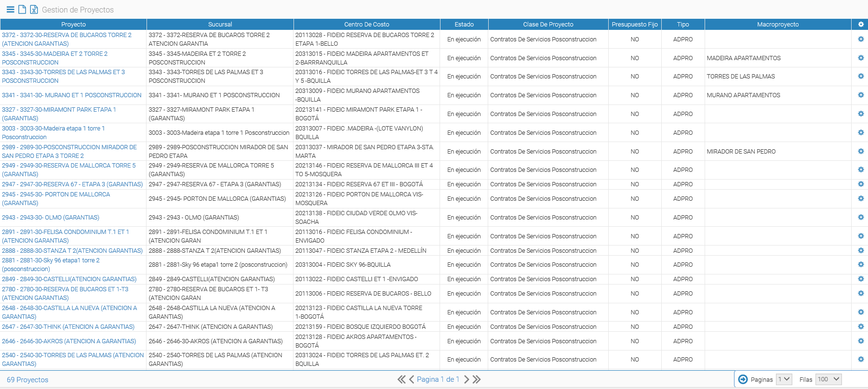Image resolution: width=868 pixels, height=389 pixels.
Task: Sort by Estado column header
Action: pos(464,24)
